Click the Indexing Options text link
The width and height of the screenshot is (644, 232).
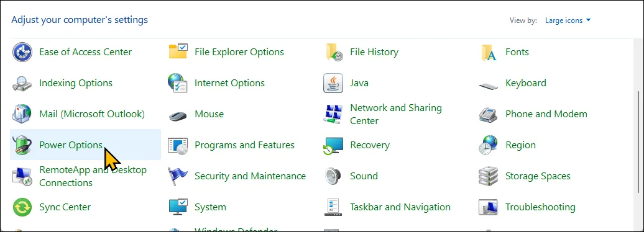click(76, 83)
